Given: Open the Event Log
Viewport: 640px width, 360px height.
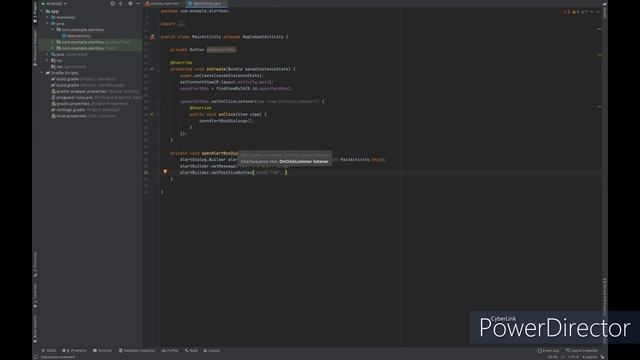Looking at the screenshot, I should [549, 351].
